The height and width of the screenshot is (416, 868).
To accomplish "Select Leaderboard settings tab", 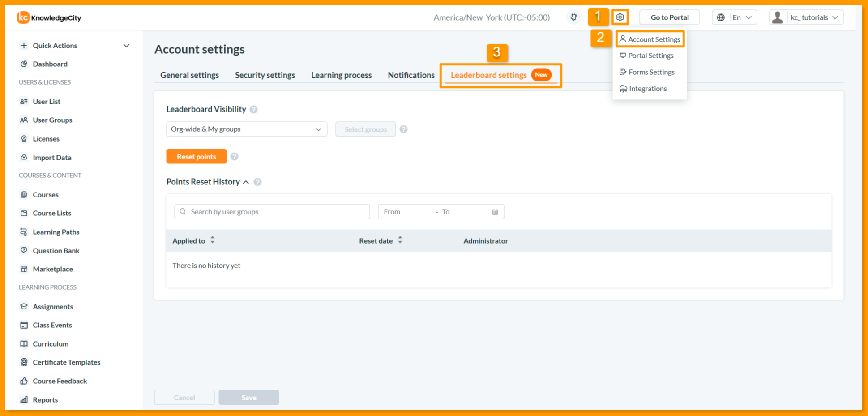I will (x=501, y=75).
